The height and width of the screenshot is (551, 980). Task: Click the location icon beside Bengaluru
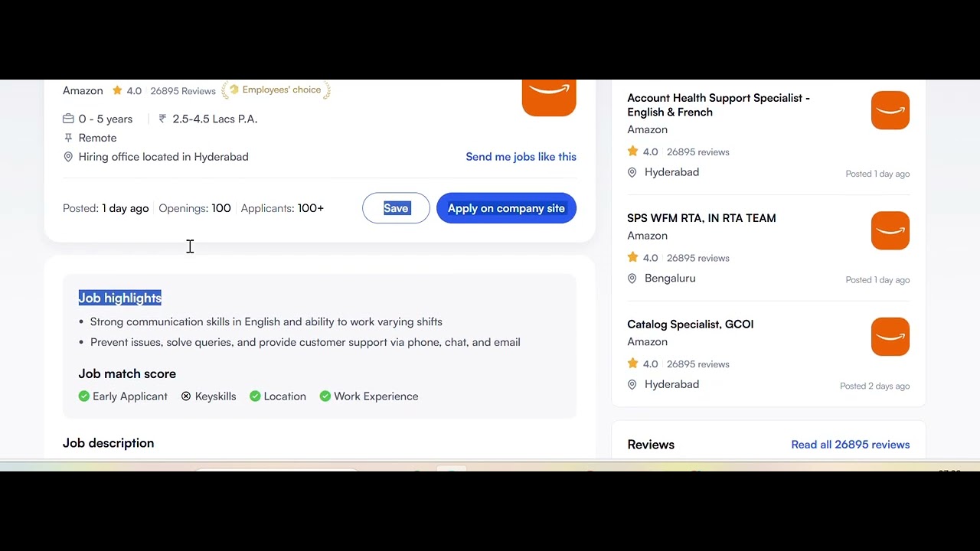click(x=632, y=279)
